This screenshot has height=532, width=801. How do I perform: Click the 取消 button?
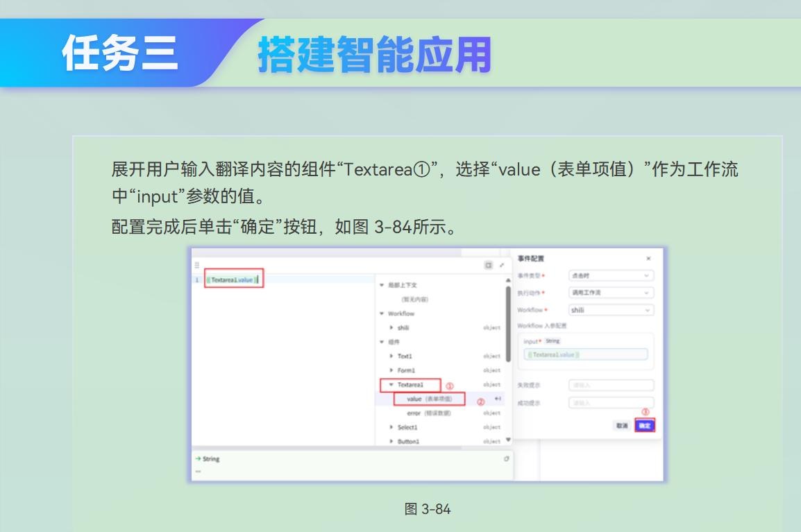click(x=622, y=425)
